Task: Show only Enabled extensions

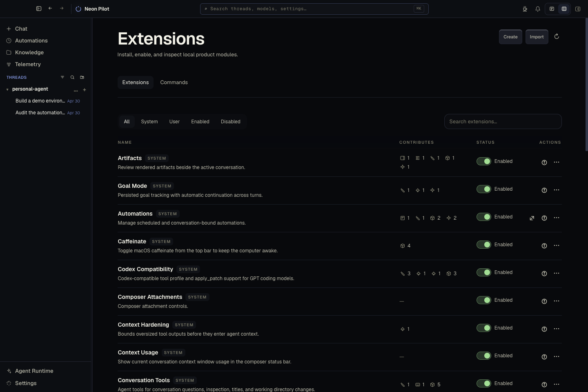Action: click(200, 122)
